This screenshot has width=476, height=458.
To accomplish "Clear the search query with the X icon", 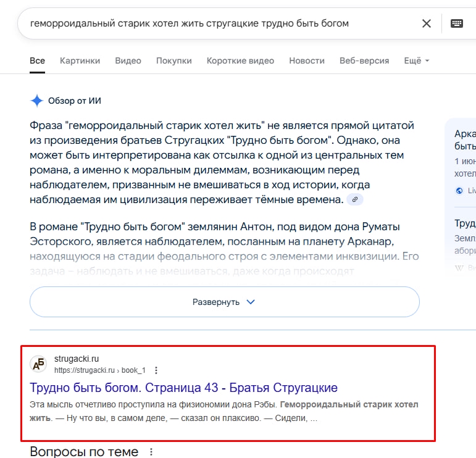I will [x=426, y=23].
